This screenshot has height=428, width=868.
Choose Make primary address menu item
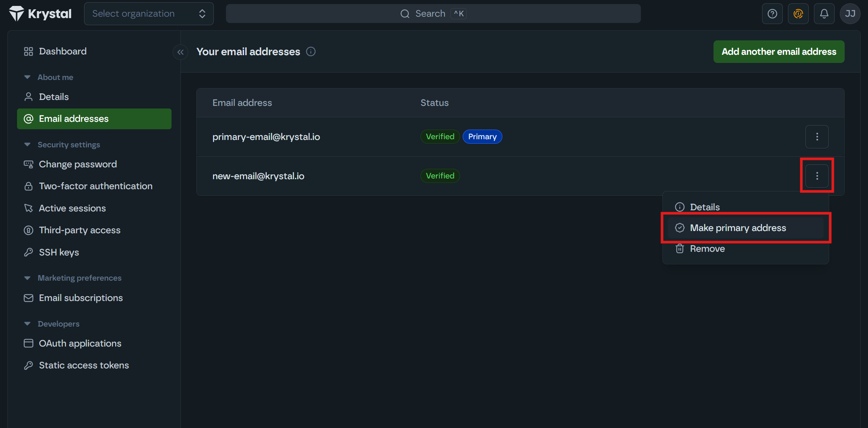point(738,228)
